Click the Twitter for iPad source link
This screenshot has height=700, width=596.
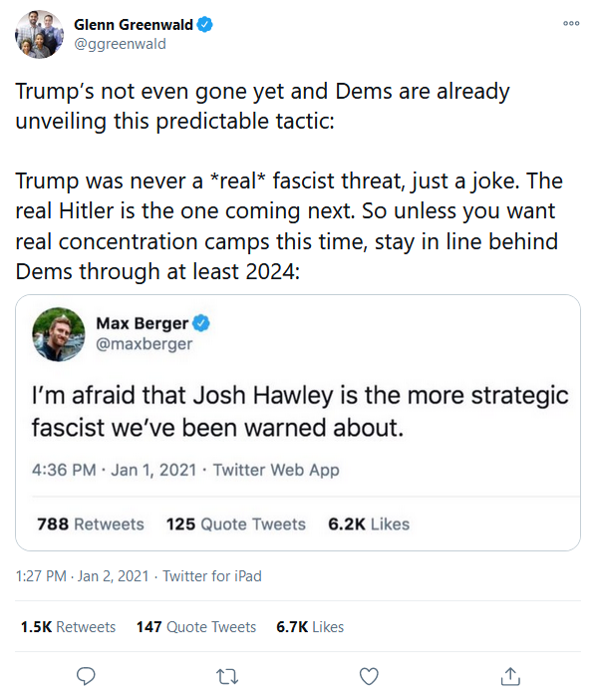(212, 576)
